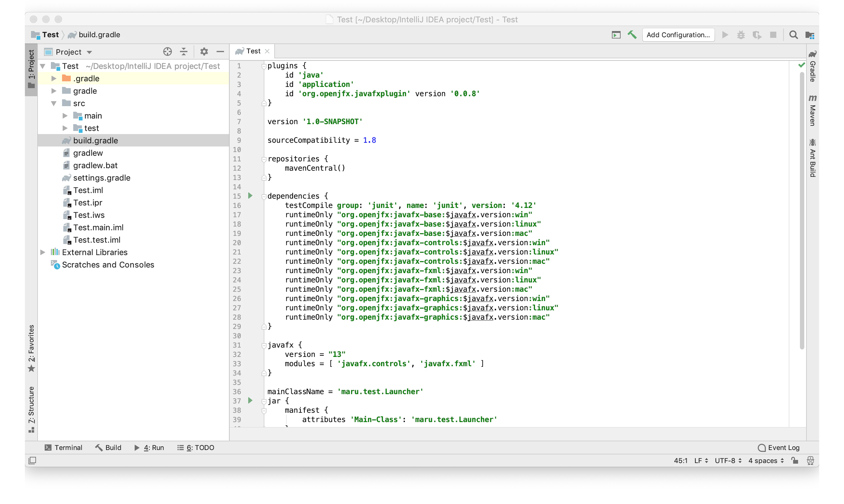The width and height of the screenshot is (844, 504).
Task: Expand the .gradle folder
Action: pos(54,79)
